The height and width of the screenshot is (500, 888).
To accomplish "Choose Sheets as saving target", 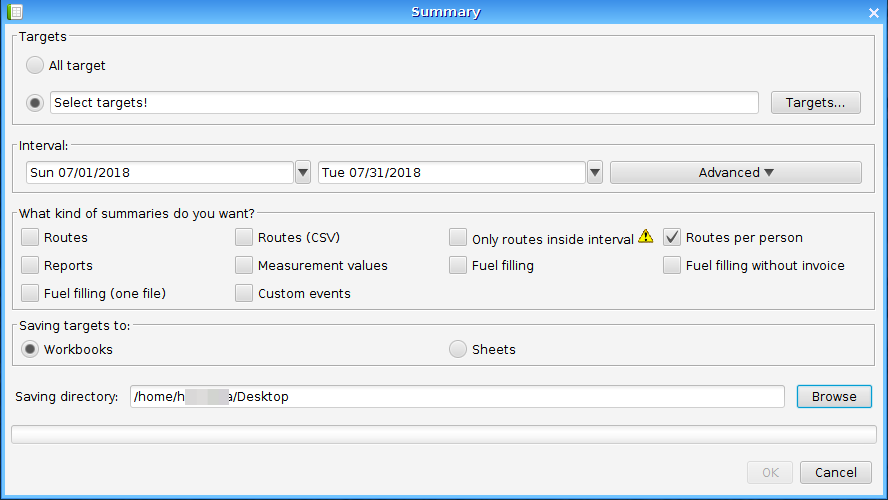I will [458, 350].
